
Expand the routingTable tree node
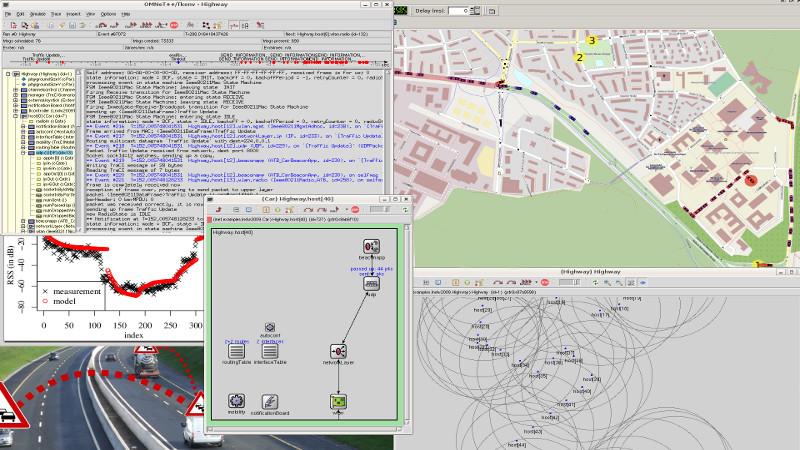pyautogui.click(x=23, y=147)
